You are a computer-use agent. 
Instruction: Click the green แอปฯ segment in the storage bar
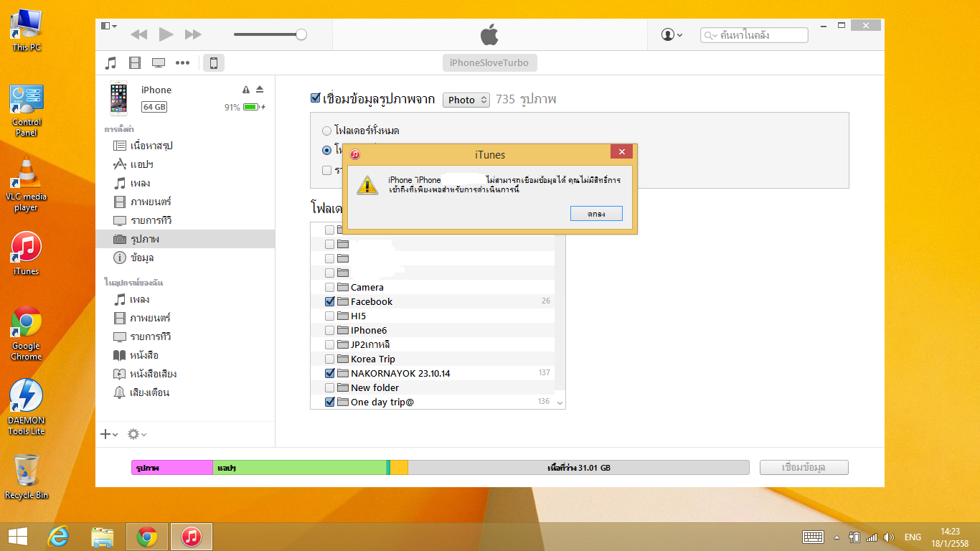click(300, 468)
